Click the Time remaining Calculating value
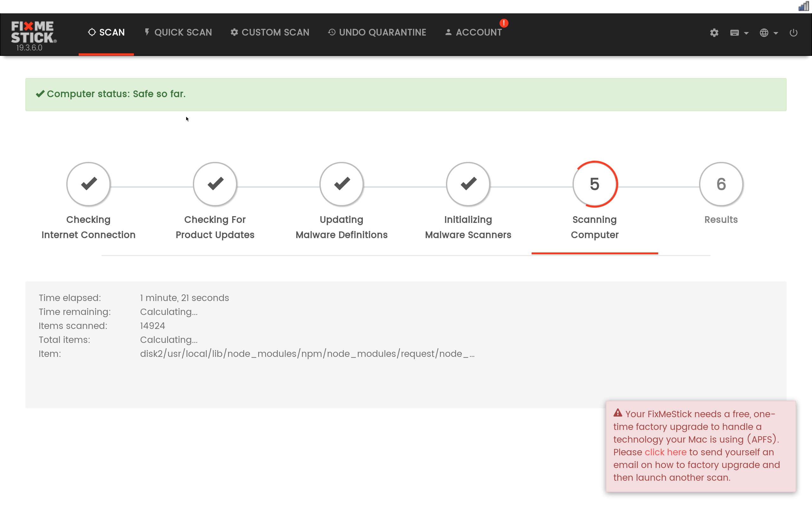This screenshot has width=812, height=508. [169, 312]
